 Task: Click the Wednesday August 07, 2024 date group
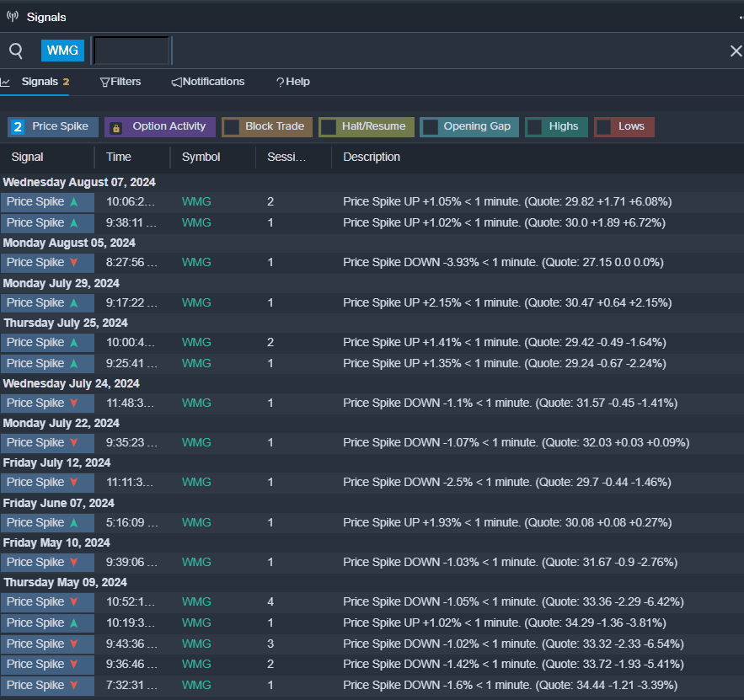(79, 183)
